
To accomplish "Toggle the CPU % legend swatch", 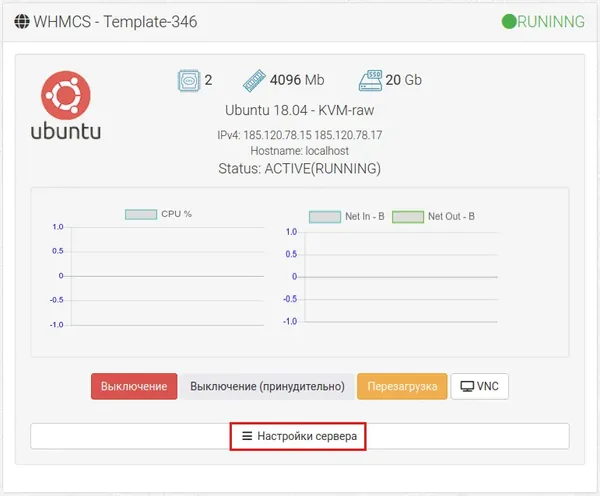I will (141, 214).
